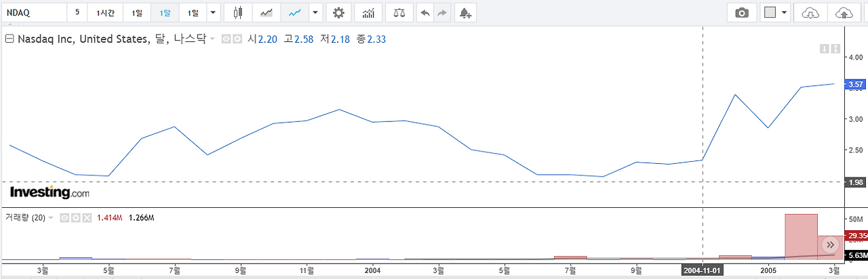The image size is (868, 279).
Task: Open indicators bar-chart icon
Action: click(x=368, y=13)
